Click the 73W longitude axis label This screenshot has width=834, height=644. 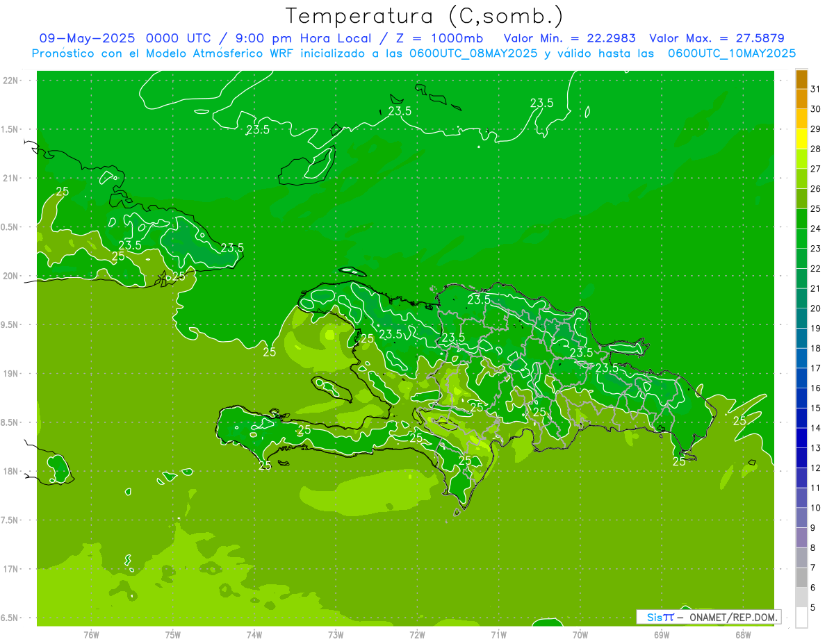(336, 635)
